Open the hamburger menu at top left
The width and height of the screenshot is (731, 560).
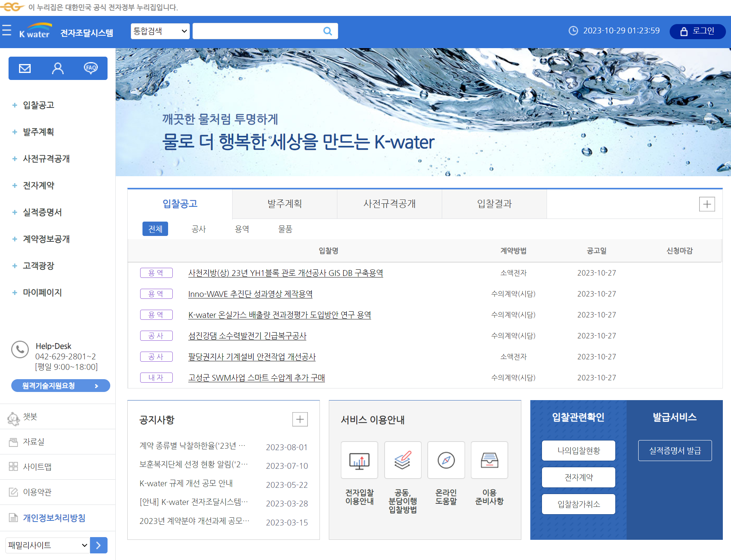[x=7, y=31]
